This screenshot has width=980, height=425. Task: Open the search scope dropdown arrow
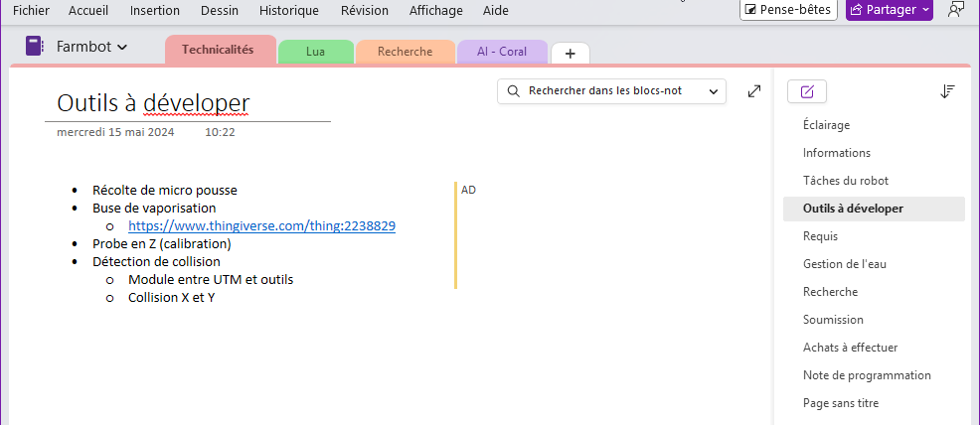tap(713, 91)
